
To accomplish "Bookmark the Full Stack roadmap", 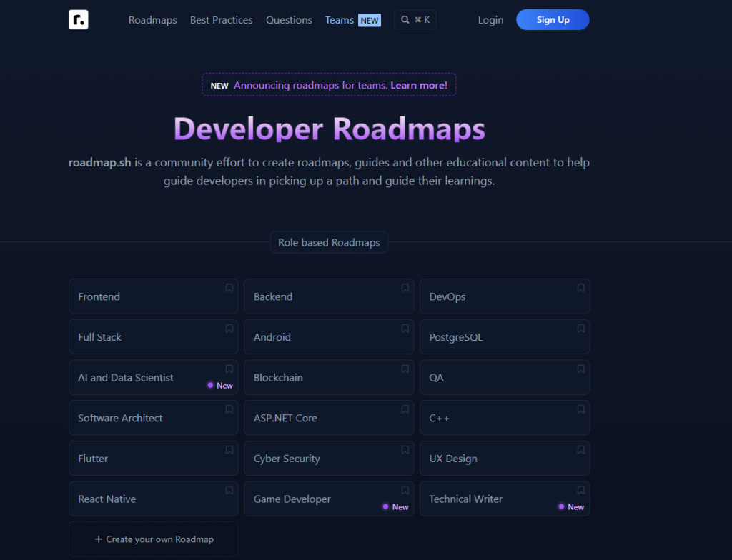I will point(229,329).
